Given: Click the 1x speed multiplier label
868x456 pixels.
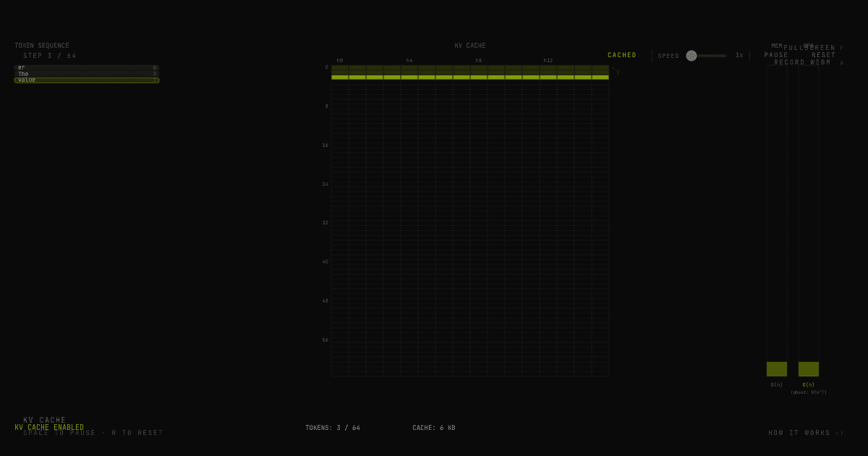Looking at the screenshot, I should tap(738, 55).
